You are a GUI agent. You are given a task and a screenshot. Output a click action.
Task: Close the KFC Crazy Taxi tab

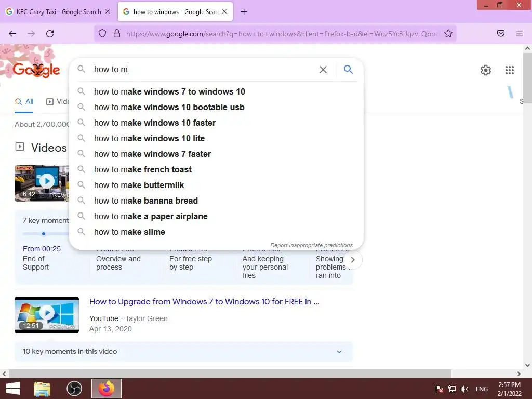coord(108,11)
